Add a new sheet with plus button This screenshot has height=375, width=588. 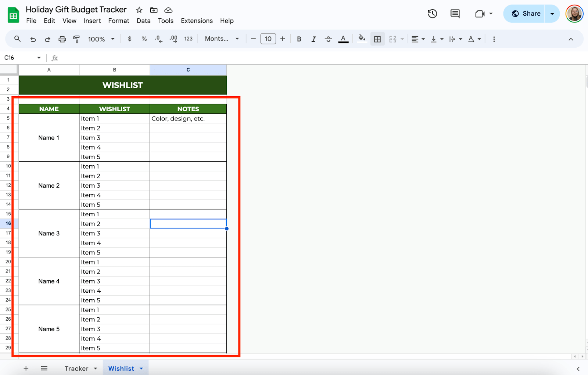point(26,368)
